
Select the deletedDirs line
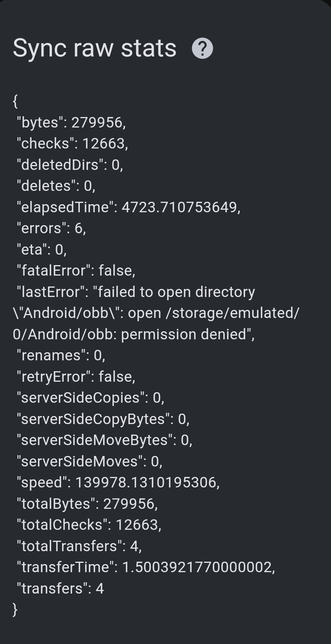pos(70,165)
